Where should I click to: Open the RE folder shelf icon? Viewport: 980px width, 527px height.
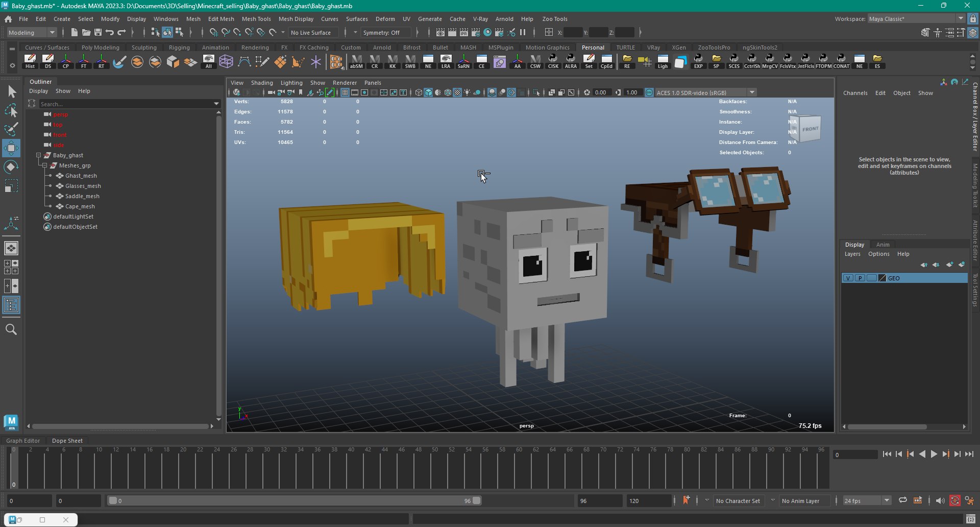(627, 61)
